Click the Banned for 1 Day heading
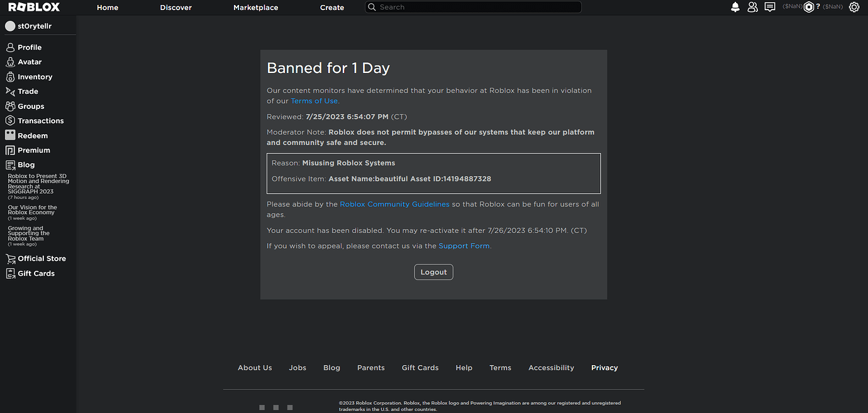This screenshot has width=868, height=413. (x=328, y=68)
